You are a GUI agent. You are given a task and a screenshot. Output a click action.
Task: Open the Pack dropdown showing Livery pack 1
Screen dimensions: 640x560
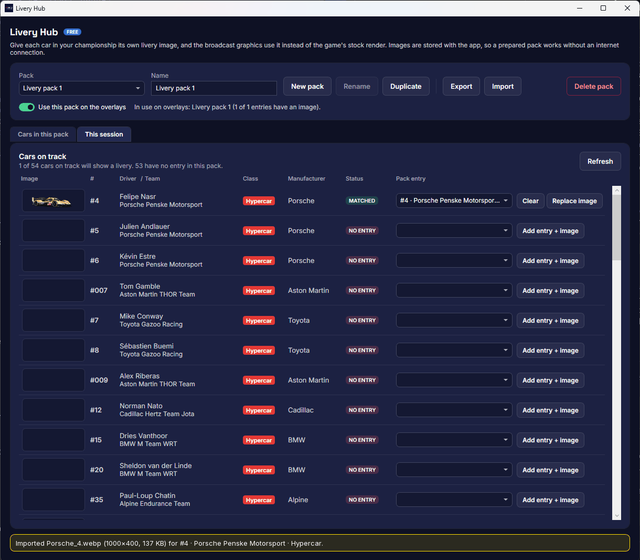coord(81,88)
